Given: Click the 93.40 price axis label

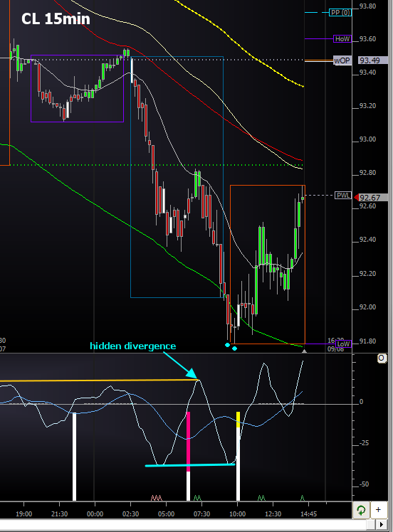Looking at the screenshot, I should 368,73.
